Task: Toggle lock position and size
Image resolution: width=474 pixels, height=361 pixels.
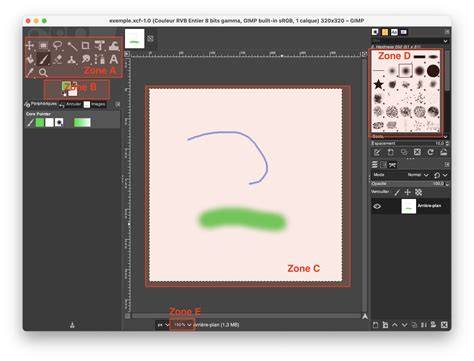Action: click(x=407, y=192)
